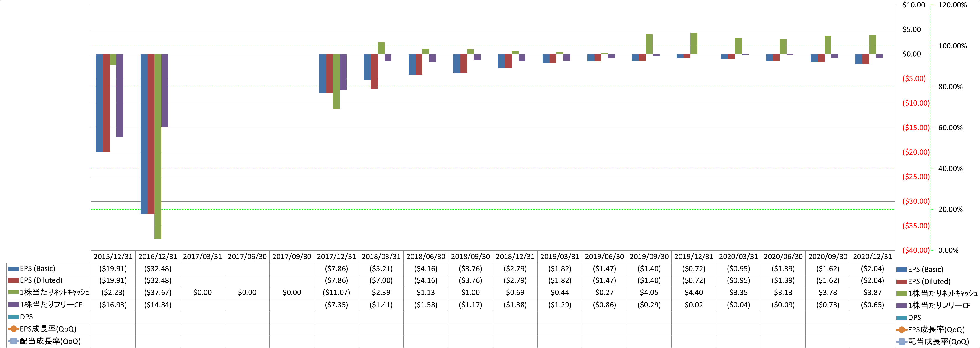Click the 2020/09/30 column header
This screenshot has width=980, height=348.
point(828,257)
